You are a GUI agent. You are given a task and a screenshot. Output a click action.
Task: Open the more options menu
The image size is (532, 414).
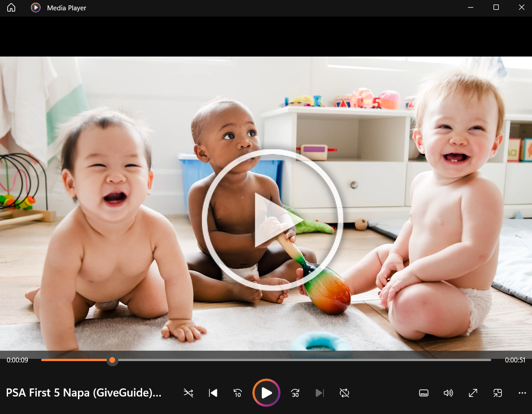[x=522, y=393]
